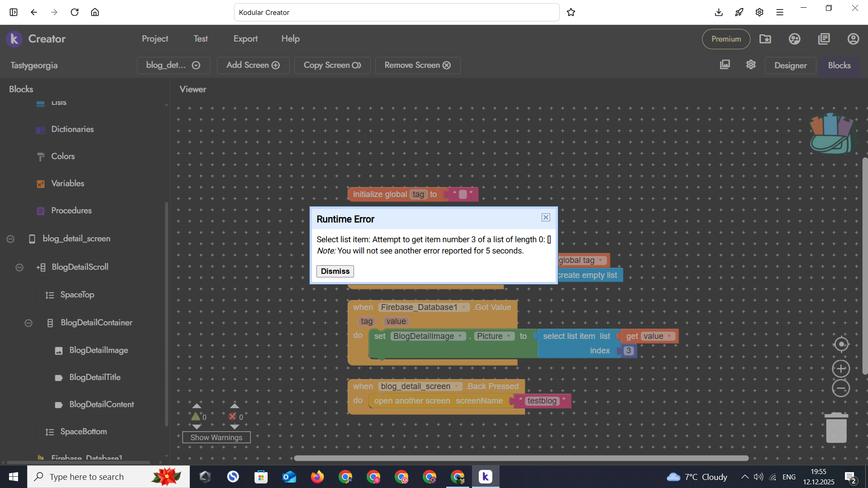Image resolution: width=868 pixels, height=488 pixels.
Task: Open the assets manager image icon
Action: coord(725,65)
